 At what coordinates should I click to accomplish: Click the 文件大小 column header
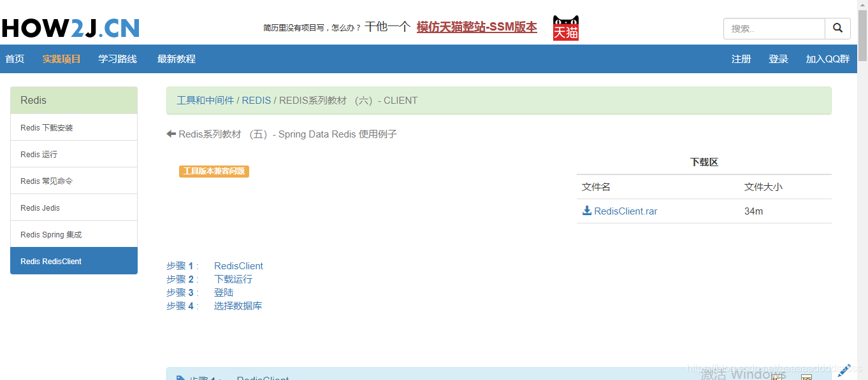click(x=763, y=186)
